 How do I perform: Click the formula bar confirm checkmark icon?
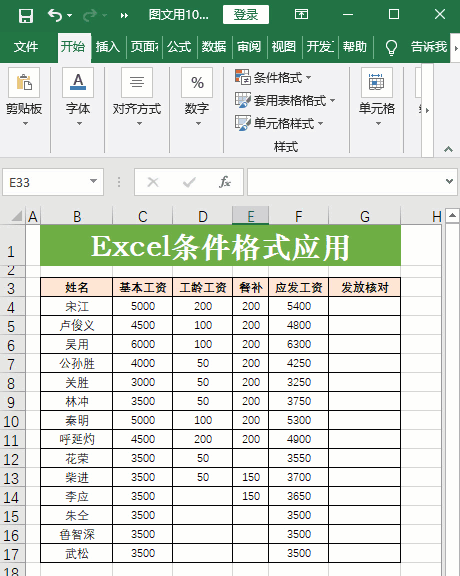tap(189, 182)
